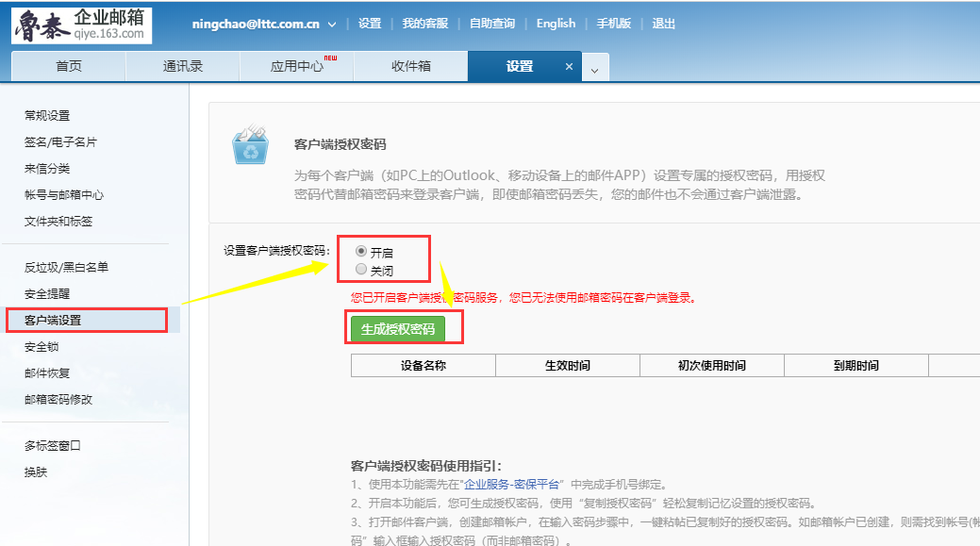Close the 设置 tab with X
Image resolution: width=980 pixels, height=546 pixels.
pos(569,67)
